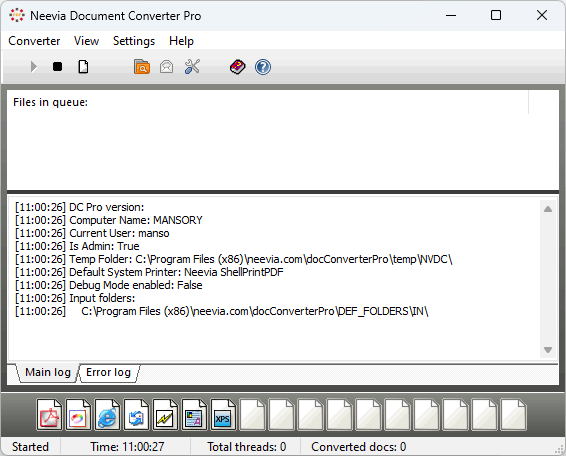Open settings via the wrench and scissors icon
Viewport: 566px width, 456px height.
pyautogui.click(x=192, y=67)
